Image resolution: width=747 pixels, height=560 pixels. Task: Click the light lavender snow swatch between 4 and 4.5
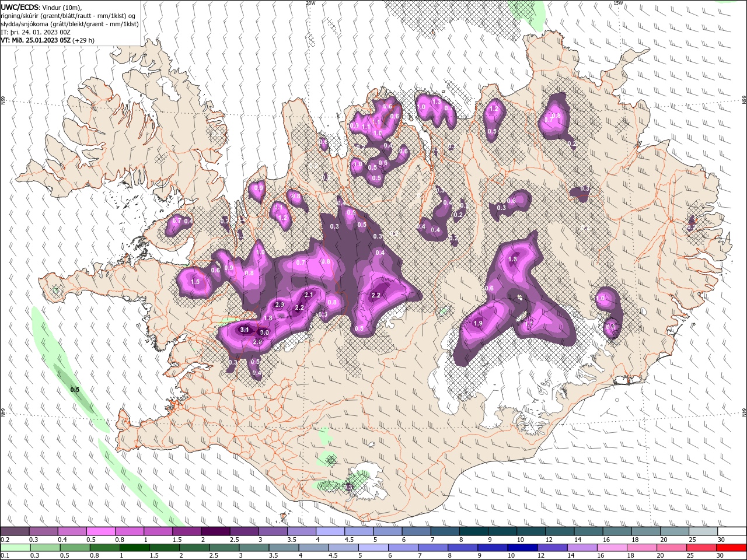point(330,531)
